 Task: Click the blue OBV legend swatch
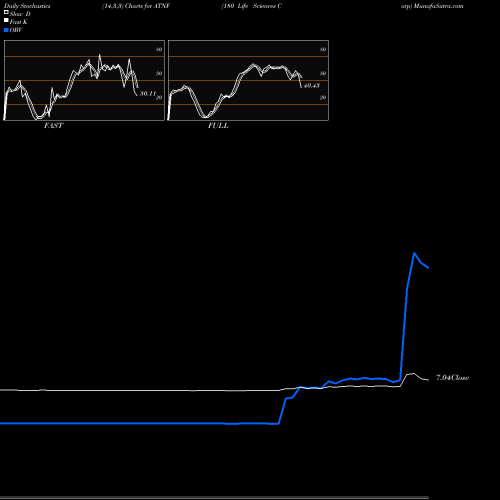6,30
